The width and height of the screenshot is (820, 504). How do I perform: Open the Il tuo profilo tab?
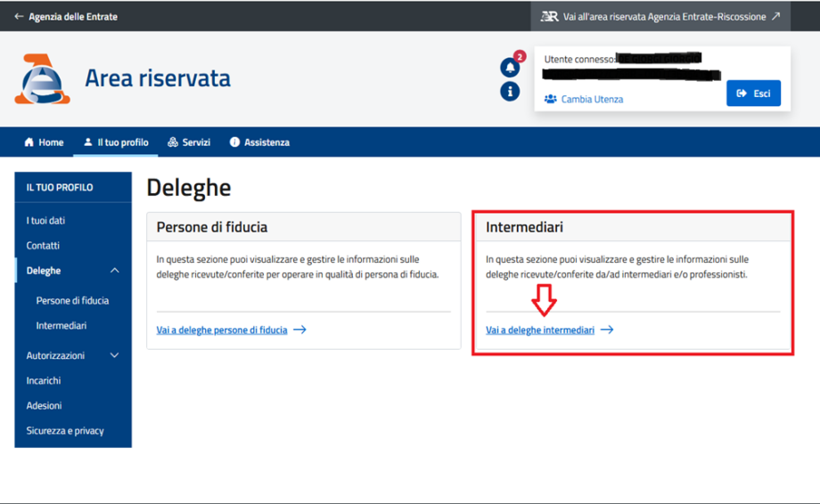coord(116,142)
